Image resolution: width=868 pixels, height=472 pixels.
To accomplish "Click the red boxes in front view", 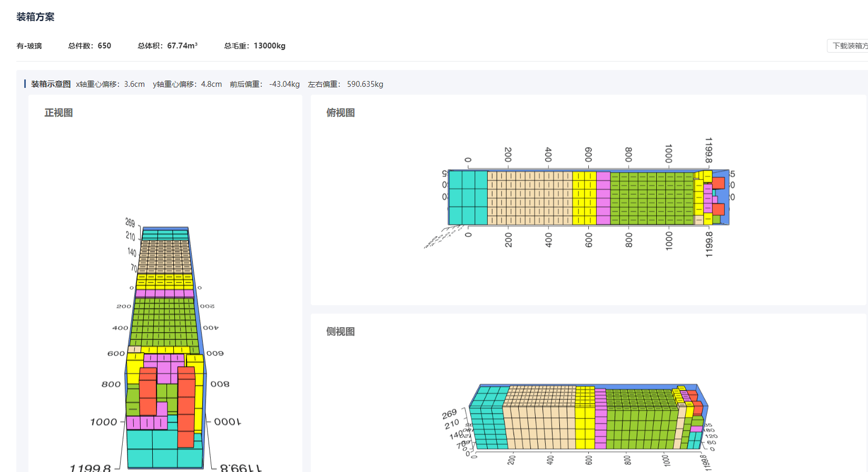I will (186, 406).
